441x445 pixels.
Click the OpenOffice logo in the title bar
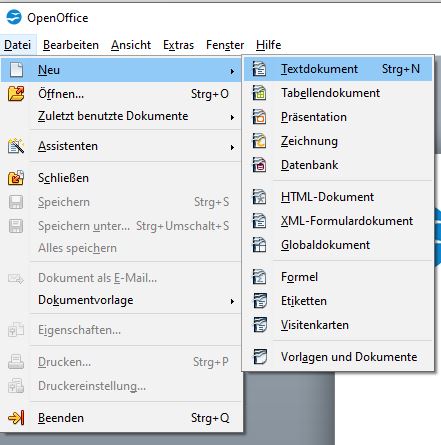tap(14, 17)
